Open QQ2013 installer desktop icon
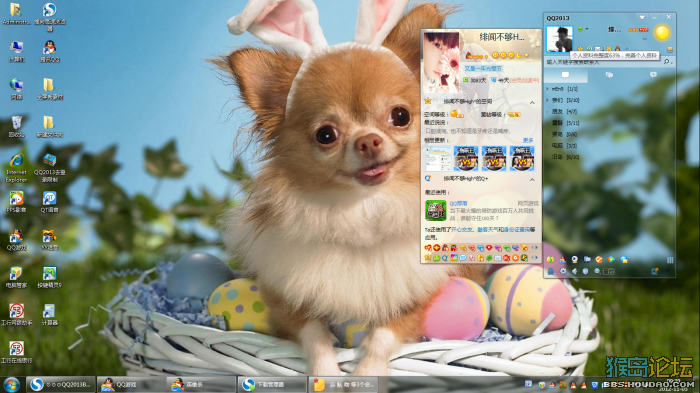This screenshot has height=393, width=700. [x=50, y=167]
